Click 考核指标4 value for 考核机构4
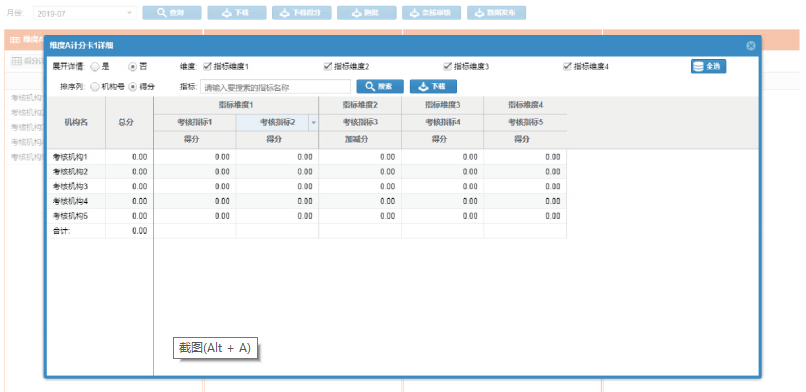Viewport: 806px width, 392px height. pyautogui.click(x=469, y=201)
